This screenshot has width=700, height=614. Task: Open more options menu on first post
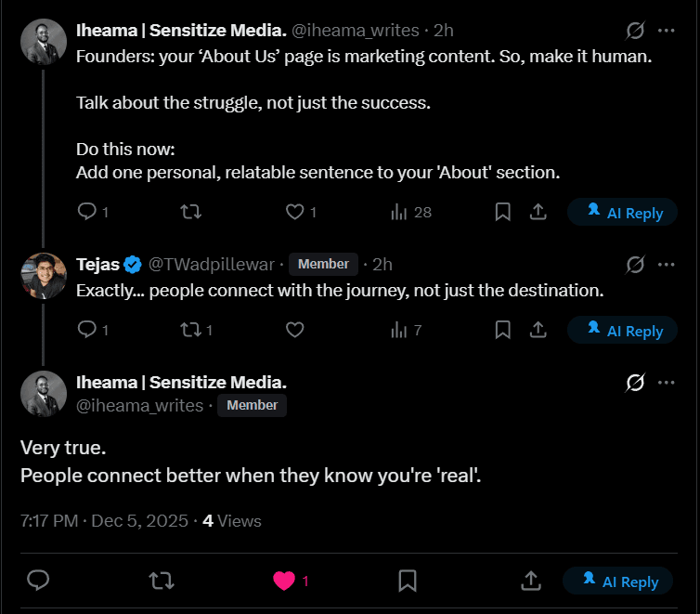666,31
